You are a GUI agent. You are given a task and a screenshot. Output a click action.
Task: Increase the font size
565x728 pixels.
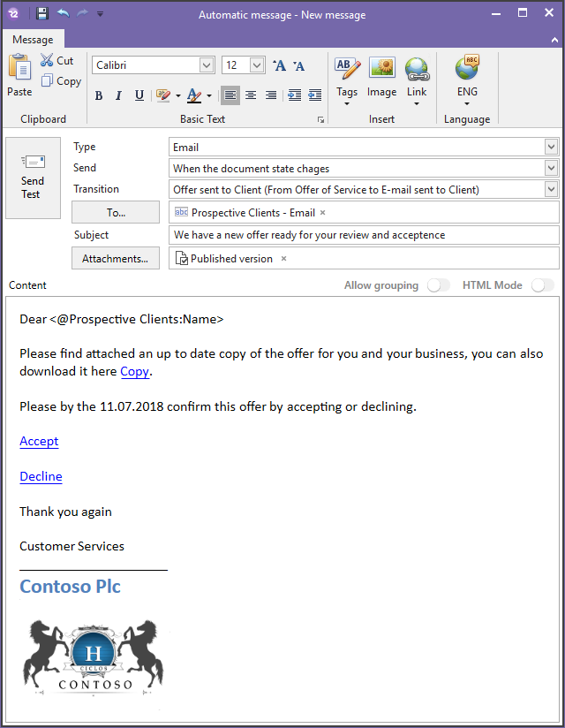(x=279, y=65)
